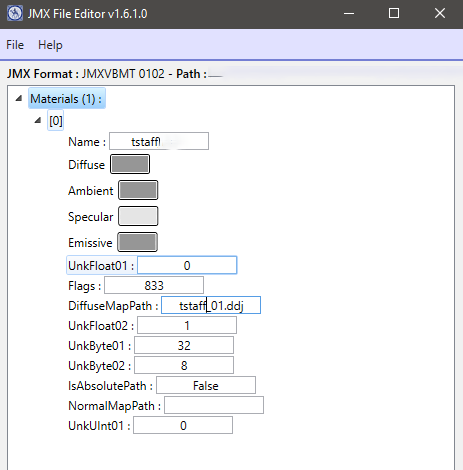The image size is (463, 470).
Task: Close the JMX File Editor window
Action: tap(440, 14)
